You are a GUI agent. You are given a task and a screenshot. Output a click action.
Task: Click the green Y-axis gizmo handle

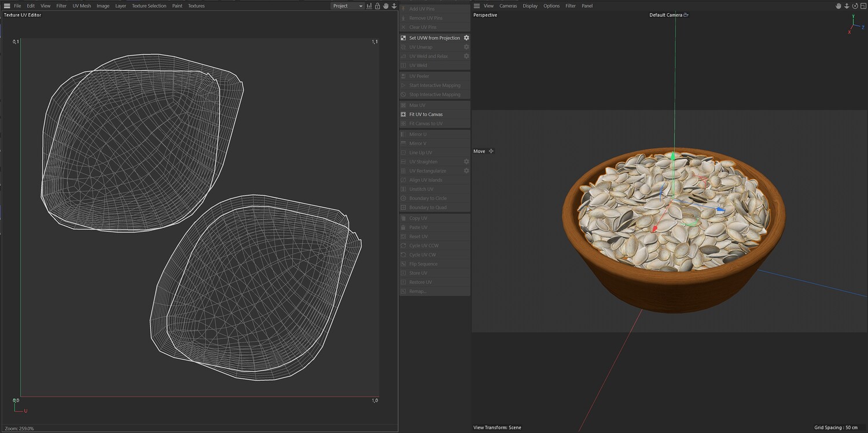click(x=673, y=156)
